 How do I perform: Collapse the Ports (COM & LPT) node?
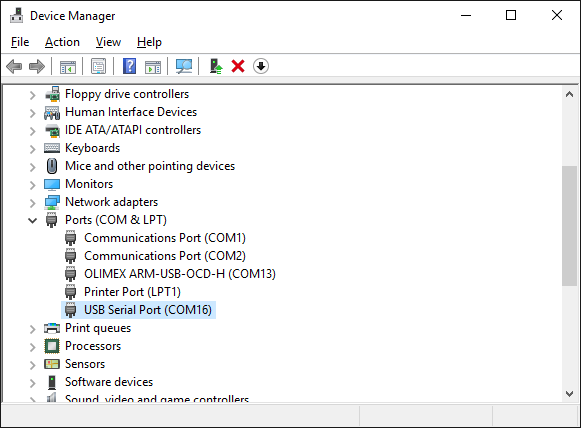click(33, 220)
